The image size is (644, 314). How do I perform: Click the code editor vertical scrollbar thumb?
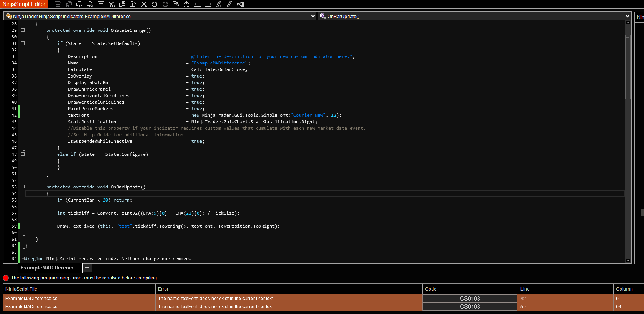point(628,67)
